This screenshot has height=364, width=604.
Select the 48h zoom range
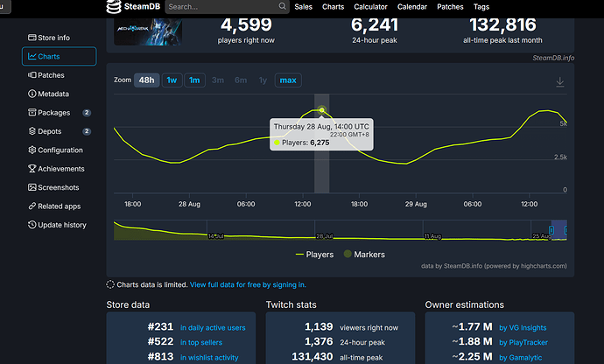tap(146, 80)
